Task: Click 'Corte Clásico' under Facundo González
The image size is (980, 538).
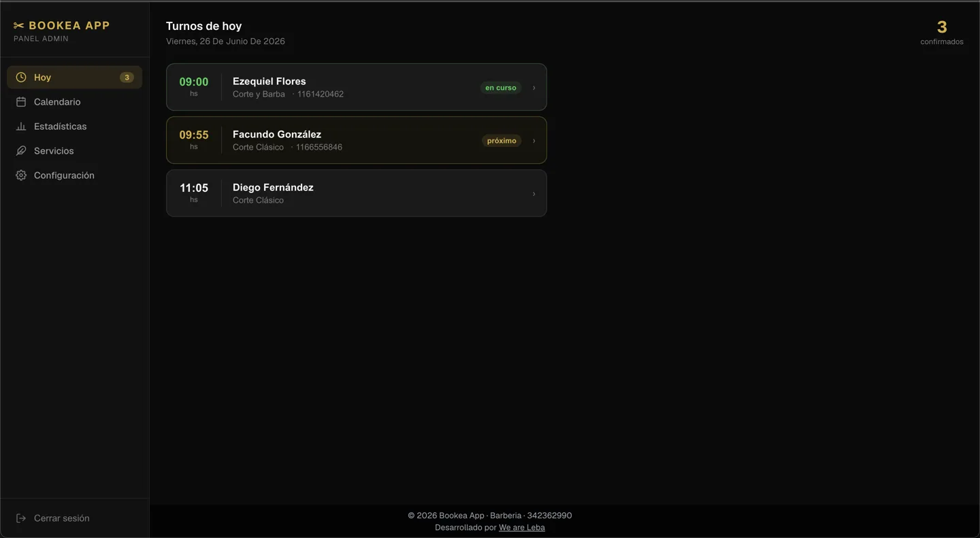Action: [258, 147]
